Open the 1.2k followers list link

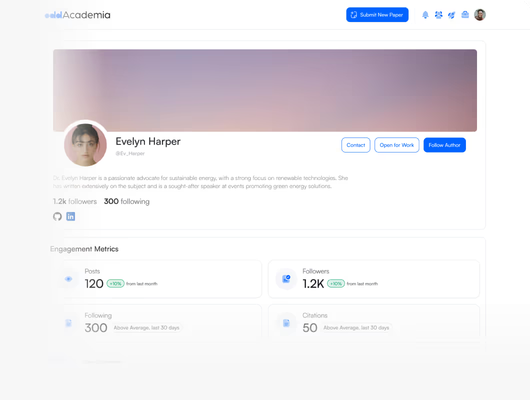(75, 202)
